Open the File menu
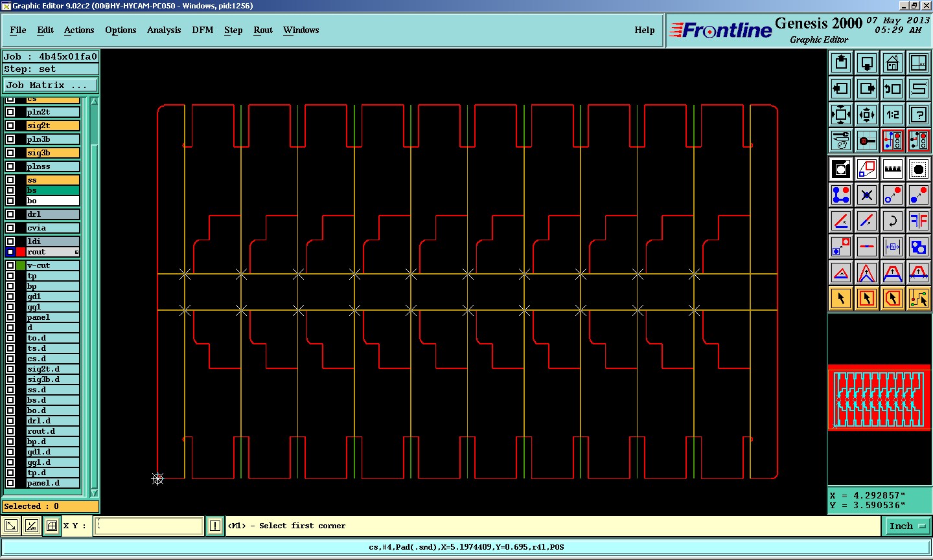This screenshot has height=560, width=933. 18,30
